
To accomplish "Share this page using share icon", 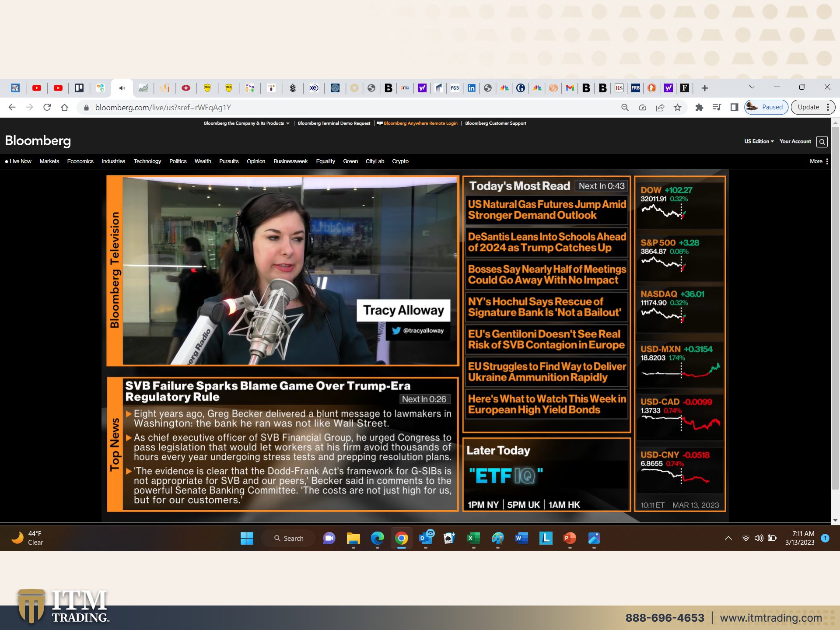I will (x=660, y=107).
